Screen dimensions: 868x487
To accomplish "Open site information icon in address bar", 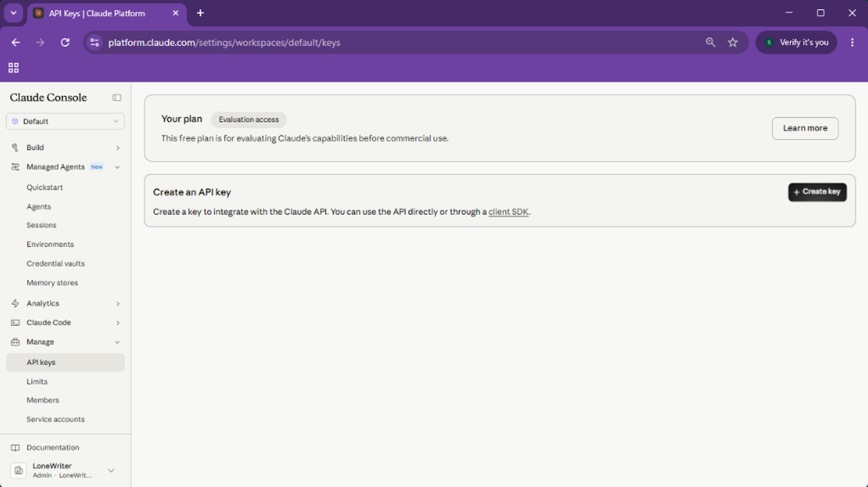I will 94,42.
